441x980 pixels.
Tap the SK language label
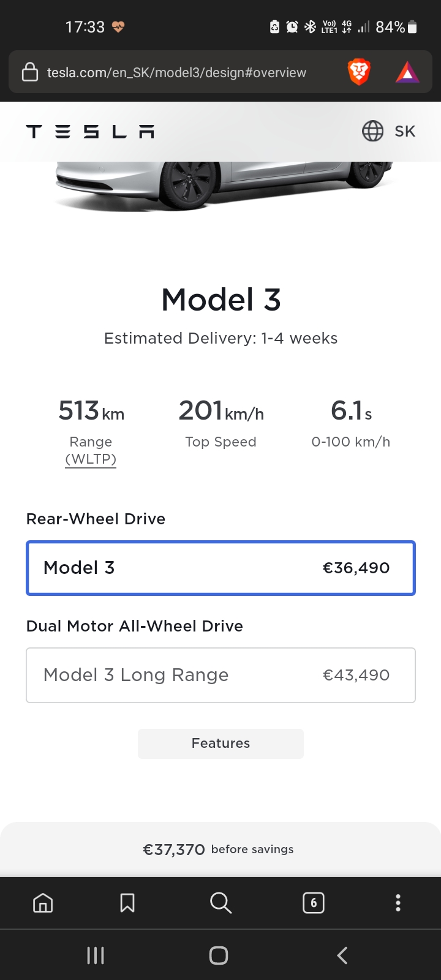tap(405, 131)
